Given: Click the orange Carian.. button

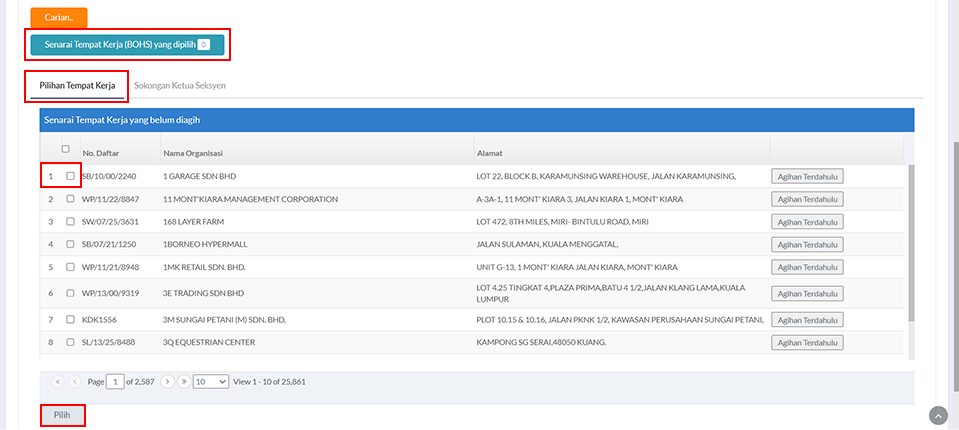Looking at the screenshot, I should (x=59, y=18).
